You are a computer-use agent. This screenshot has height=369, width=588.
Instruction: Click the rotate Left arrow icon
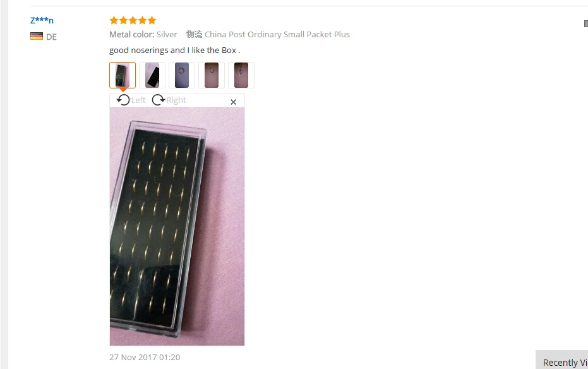click(x=123, y=100)
